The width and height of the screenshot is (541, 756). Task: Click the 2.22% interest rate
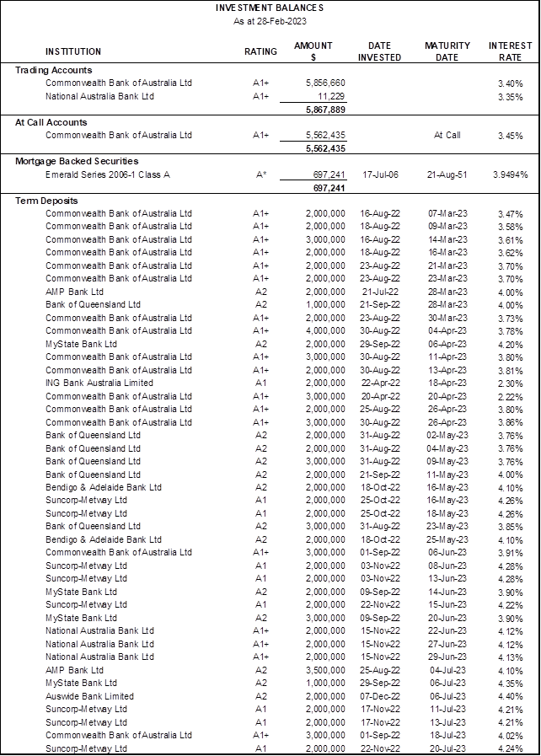(x=511, y=398)
